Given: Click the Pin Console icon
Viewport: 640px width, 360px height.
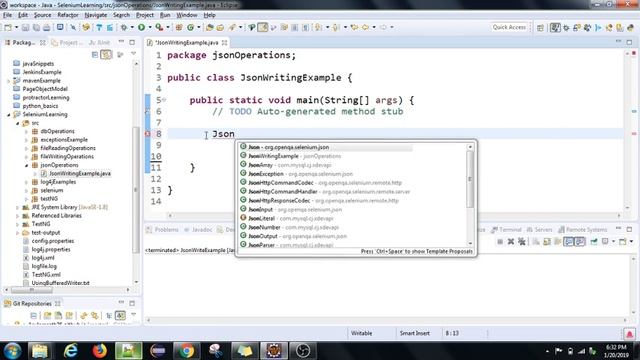Looking at the screenshot, I should 593,242.
